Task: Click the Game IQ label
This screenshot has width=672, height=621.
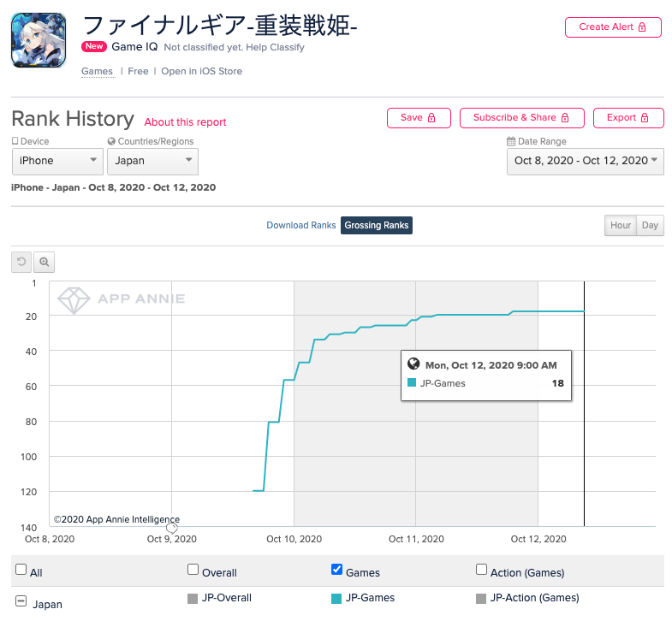Action: [134, 47]
